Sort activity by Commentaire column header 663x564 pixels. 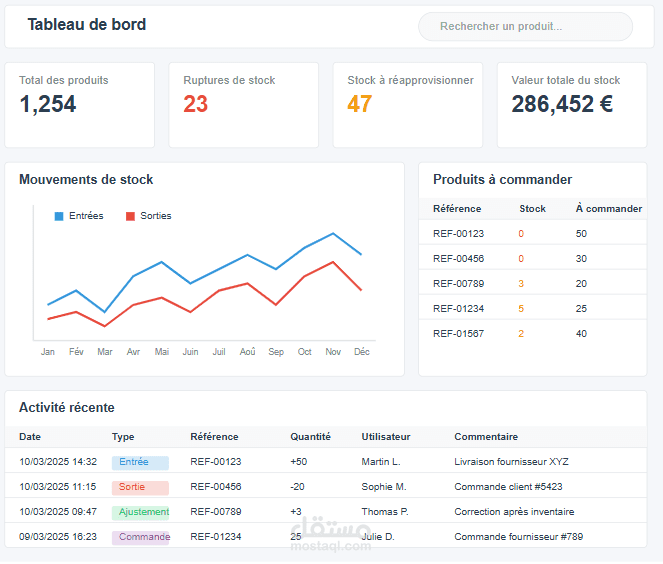coord(486,437)
